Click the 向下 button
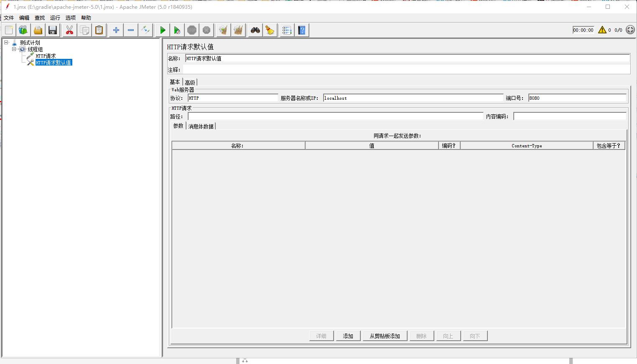Viewport: 637px width, 364px height. [x=475, y=336]
